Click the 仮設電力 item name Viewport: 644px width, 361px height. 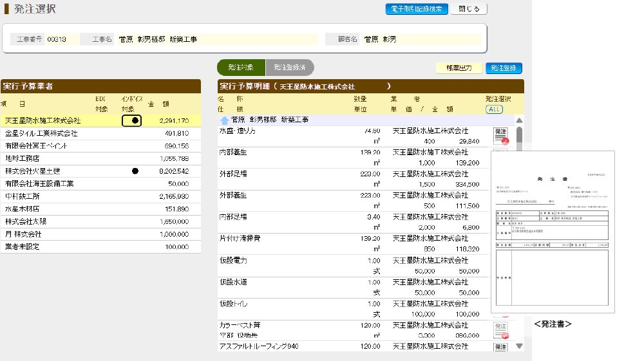233,261
